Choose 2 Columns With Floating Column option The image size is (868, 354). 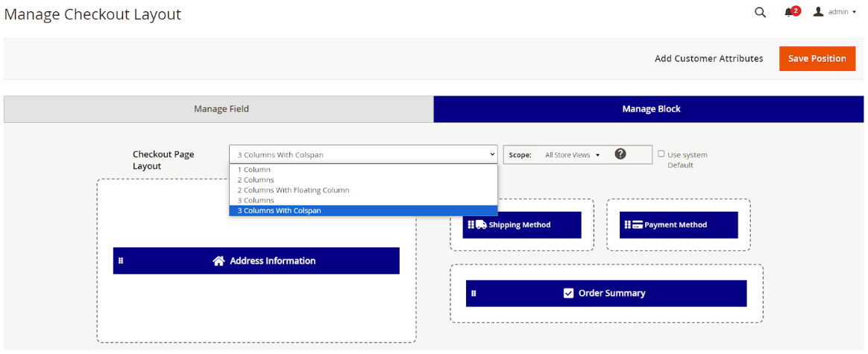293,190
